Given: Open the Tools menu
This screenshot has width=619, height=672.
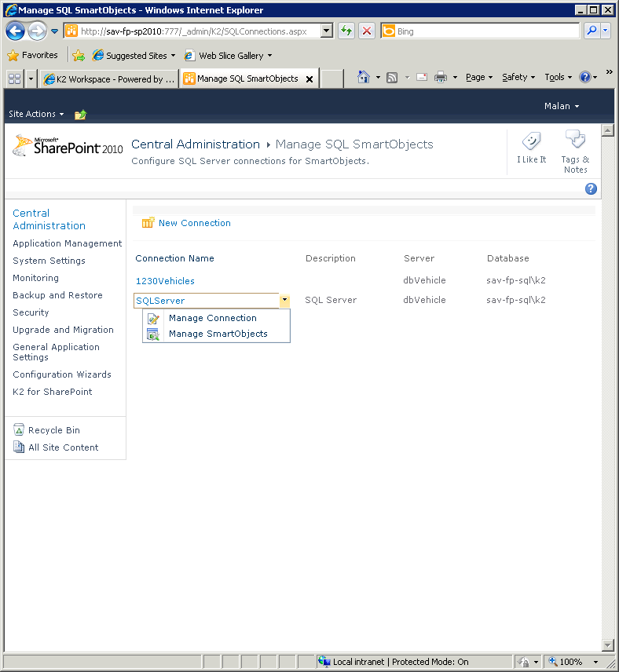Looking at the screenshot, I should [x=558, y=77].
